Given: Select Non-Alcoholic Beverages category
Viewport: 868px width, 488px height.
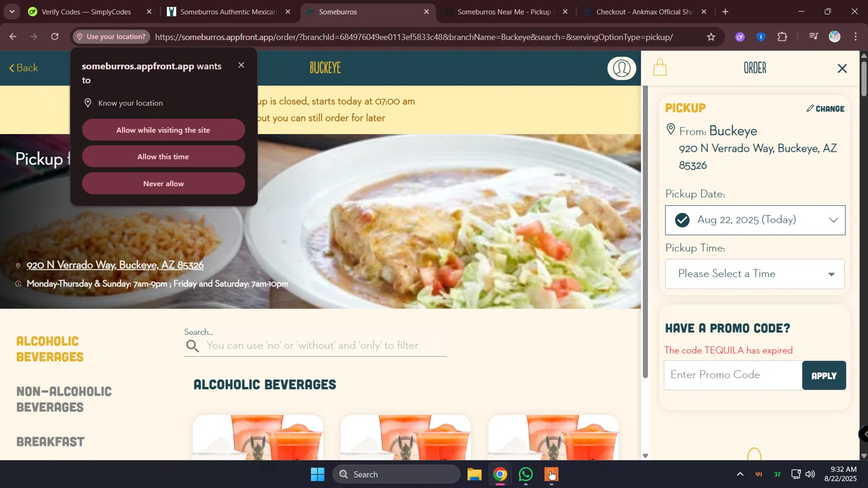Looking at the screenshot, I should [64, 399].
